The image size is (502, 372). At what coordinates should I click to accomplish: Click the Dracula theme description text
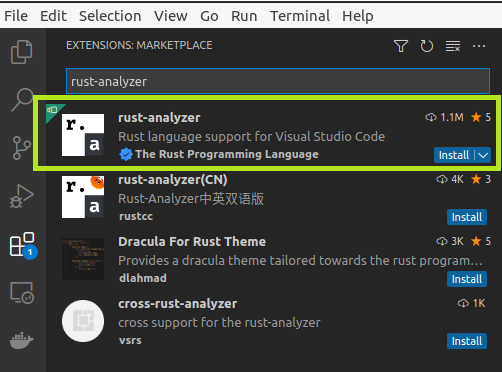tap(300, 261)
